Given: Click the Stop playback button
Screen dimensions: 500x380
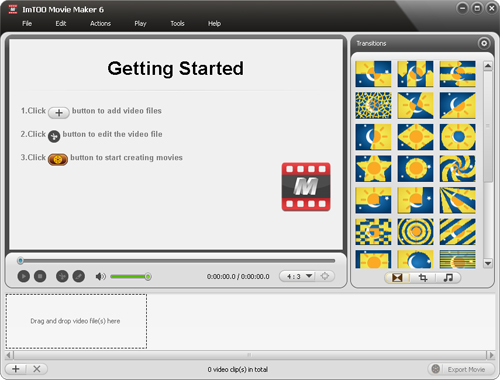Looking at the screenshot, I should pos(40,276).
